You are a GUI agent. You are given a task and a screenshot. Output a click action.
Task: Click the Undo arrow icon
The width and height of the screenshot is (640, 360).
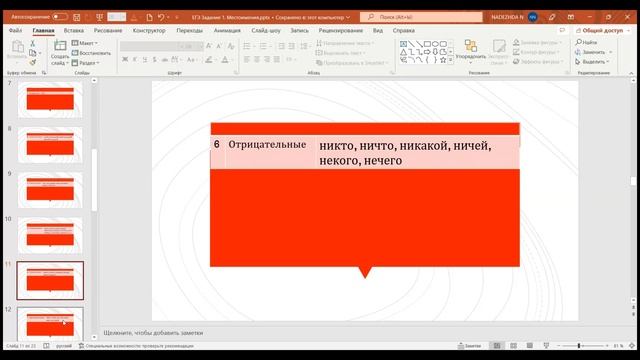coord(161,17)
